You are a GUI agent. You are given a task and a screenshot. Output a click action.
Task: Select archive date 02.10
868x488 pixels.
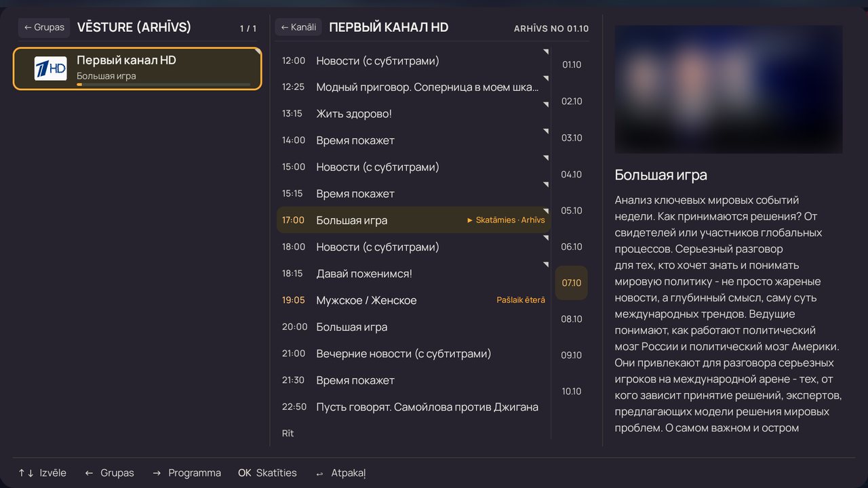coord(572,102)
